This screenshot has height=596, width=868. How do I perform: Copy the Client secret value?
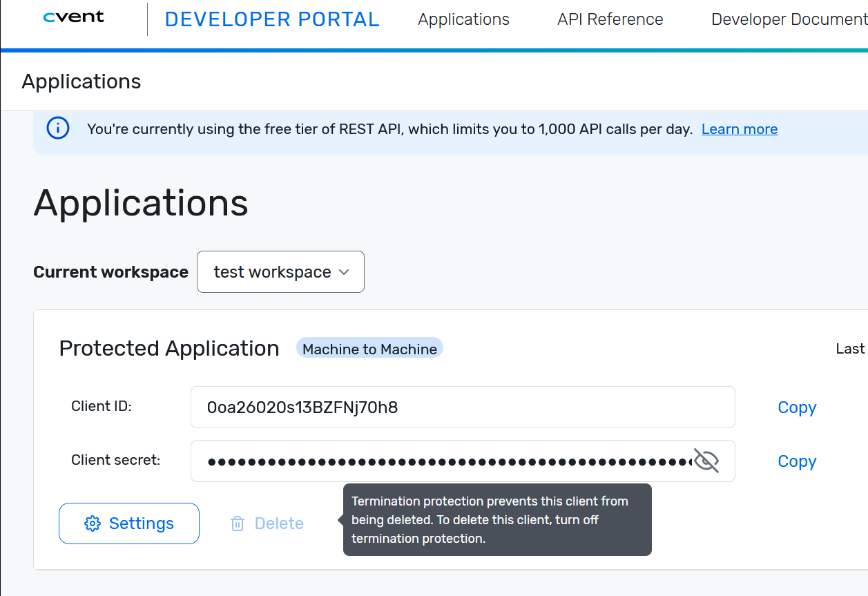[x=797, y=461]
